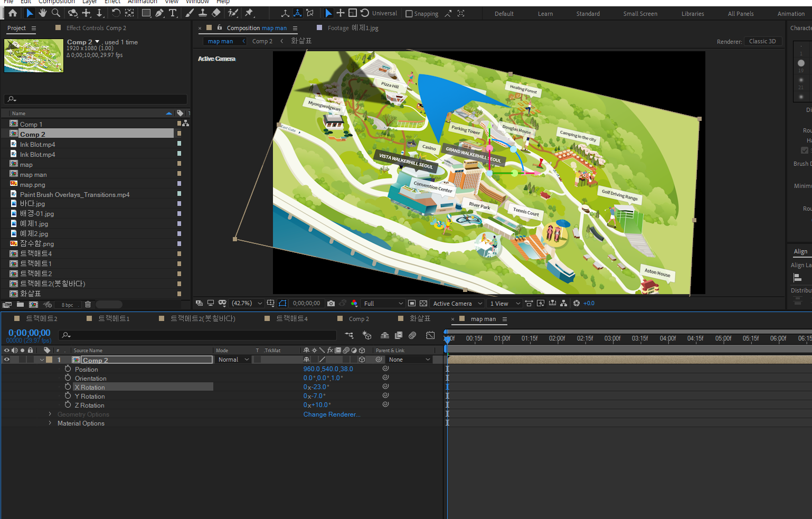Open the viewer resolution dropdown showing Full
812x519 pixels.
pos(383,304)
